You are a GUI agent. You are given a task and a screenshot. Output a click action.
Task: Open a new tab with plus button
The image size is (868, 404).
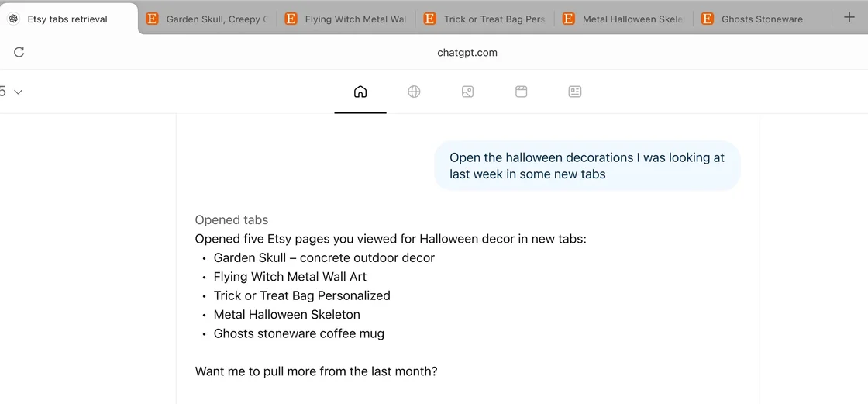(849, 18)
